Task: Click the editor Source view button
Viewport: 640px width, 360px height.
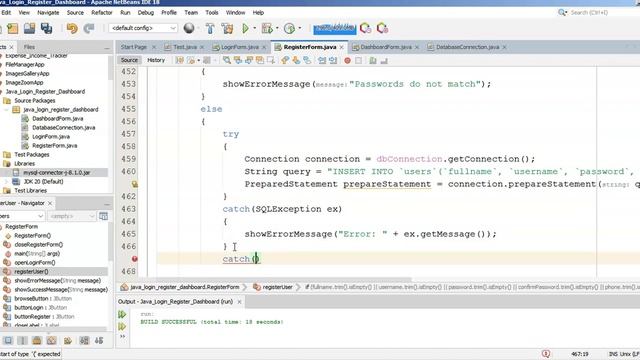Action: click(129, 60)
